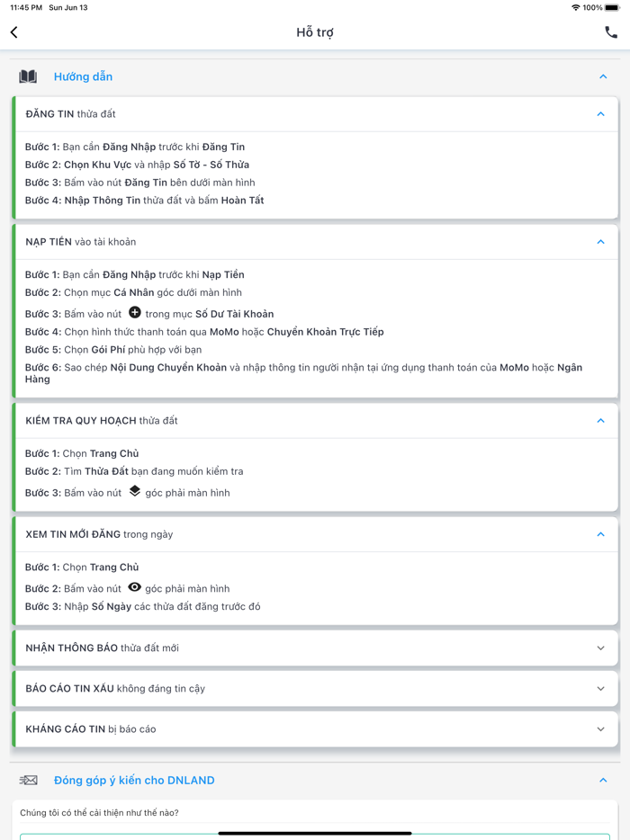Collapse the ĐĂNG TIN thửa đất panel
Viewport: 630px width, 840px height.
pos(600,114)
